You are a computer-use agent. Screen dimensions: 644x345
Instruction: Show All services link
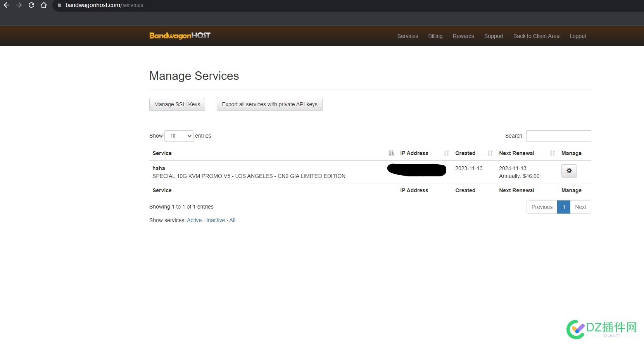click(x=232, y=220)
